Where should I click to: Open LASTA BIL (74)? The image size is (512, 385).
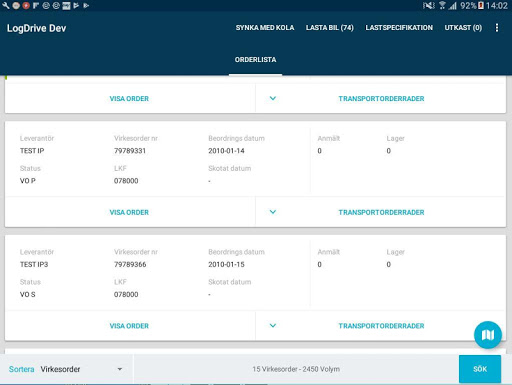click(x=330, y=28)
